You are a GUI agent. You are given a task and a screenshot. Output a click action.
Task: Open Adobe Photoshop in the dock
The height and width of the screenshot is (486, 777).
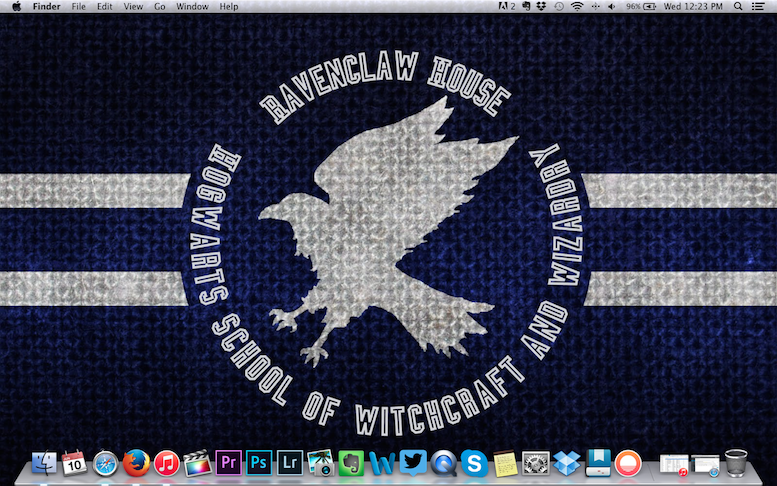pyautogui.click(x=259, y=463)
